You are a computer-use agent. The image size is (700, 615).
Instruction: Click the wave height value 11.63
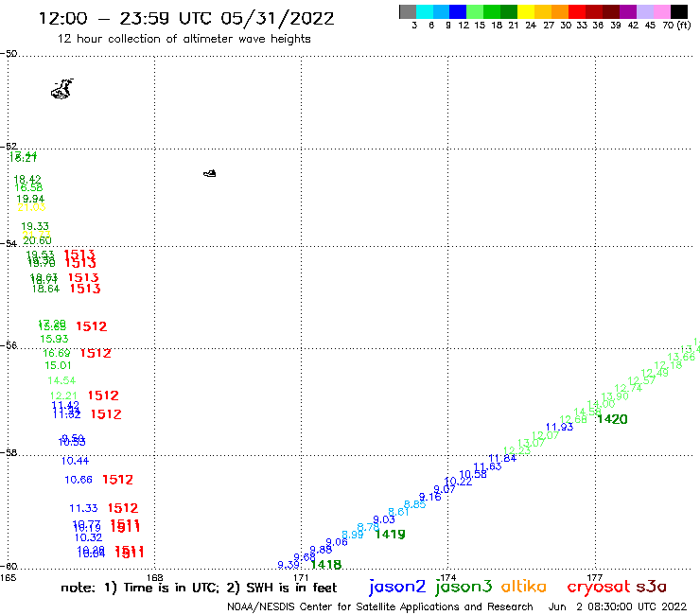coord(487,466)
